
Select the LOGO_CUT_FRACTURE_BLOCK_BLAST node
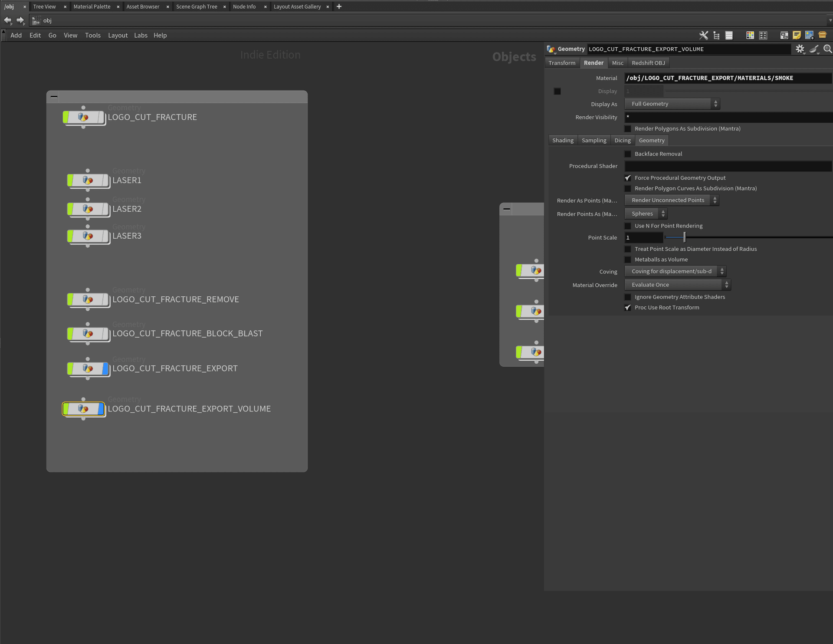88,334
